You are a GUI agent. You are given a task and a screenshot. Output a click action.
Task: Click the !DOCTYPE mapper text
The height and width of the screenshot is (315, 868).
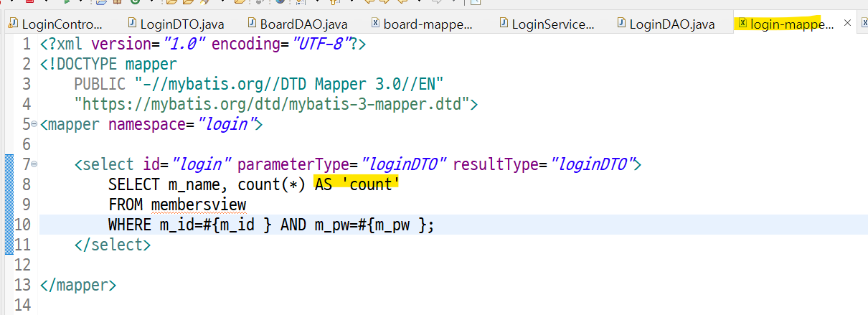(108, 64)
